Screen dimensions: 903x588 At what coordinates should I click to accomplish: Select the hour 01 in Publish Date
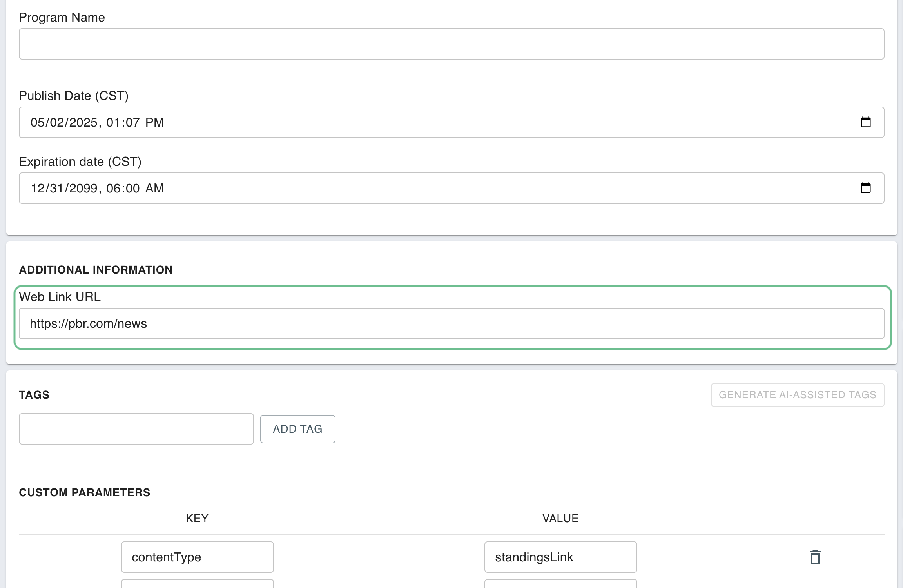tap(113, 122)
